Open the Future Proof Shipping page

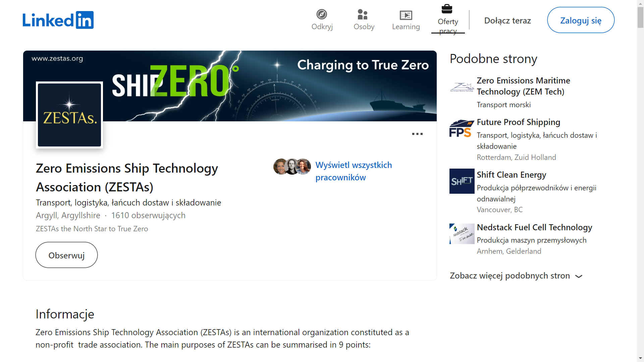pos(518,122)
